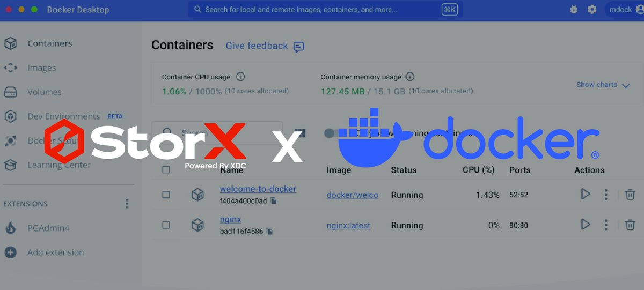This screenshot has height=290, width=644.
Task: Click the Volumes drive icon in sidebar
Action: click(11, 92)
